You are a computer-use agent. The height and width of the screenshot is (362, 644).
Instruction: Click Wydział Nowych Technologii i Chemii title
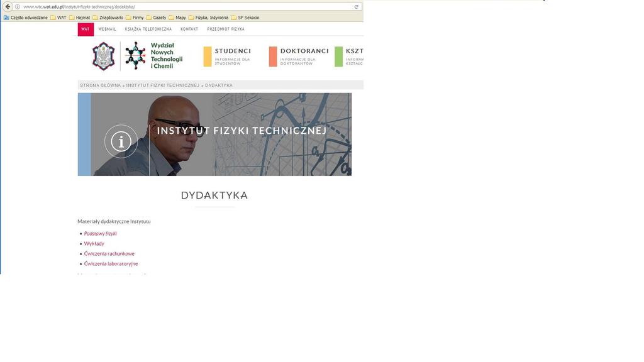tap(166, 55)
